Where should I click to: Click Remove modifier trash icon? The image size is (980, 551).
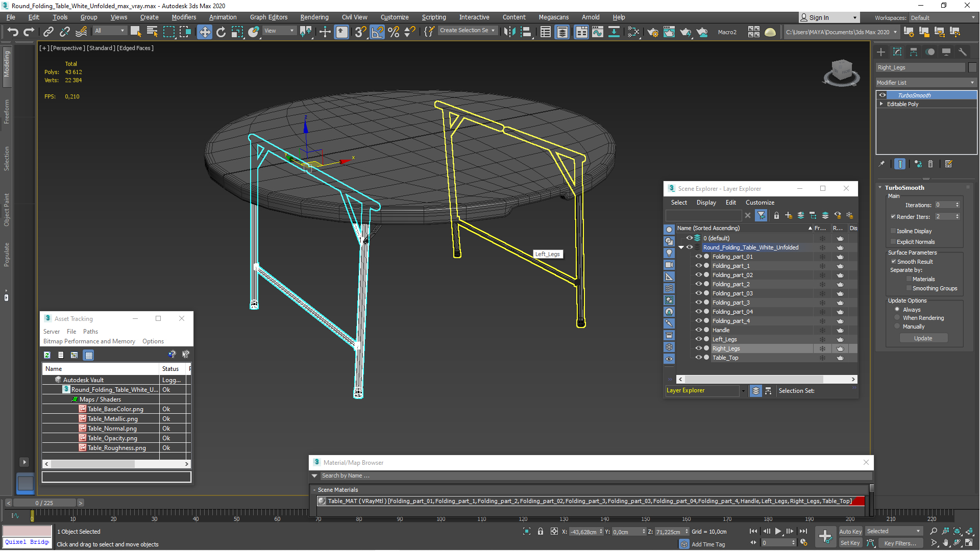pyautogui.click(x=930, y=164)
